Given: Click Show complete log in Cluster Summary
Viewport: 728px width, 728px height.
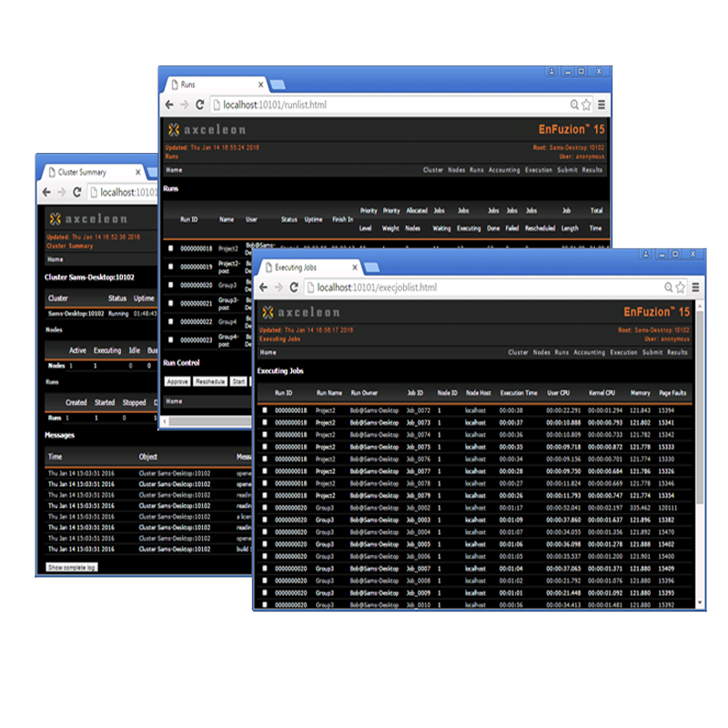Looking at the screenshot, I should [72, 567].
